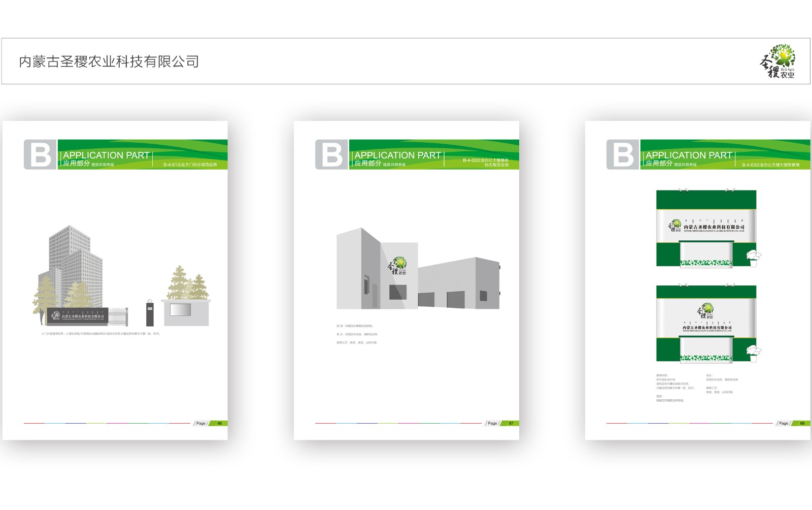This screenshot has height=510, width=812.
Task: Click the APPLICATION PART heading on page 68
Action: (x=689, y=155)
